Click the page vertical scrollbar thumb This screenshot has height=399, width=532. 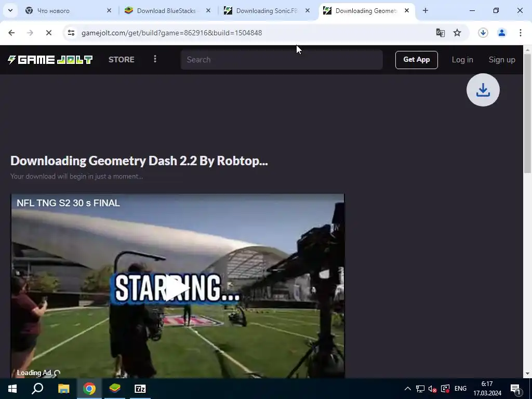(527, 114)
